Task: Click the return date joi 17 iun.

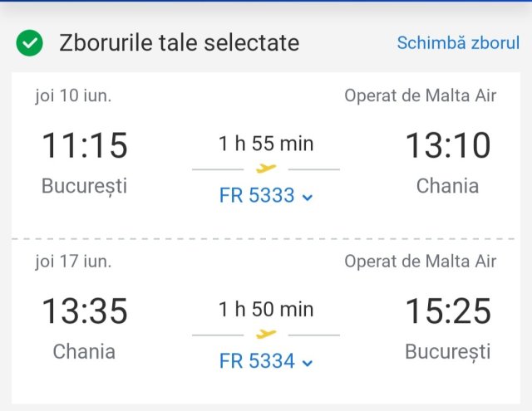Action: click(x=73, y=262)
